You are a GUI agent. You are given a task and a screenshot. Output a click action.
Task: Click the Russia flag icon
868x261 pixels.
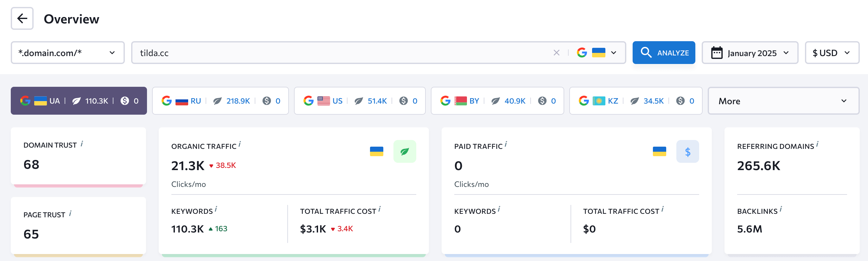tap(182, 101)
